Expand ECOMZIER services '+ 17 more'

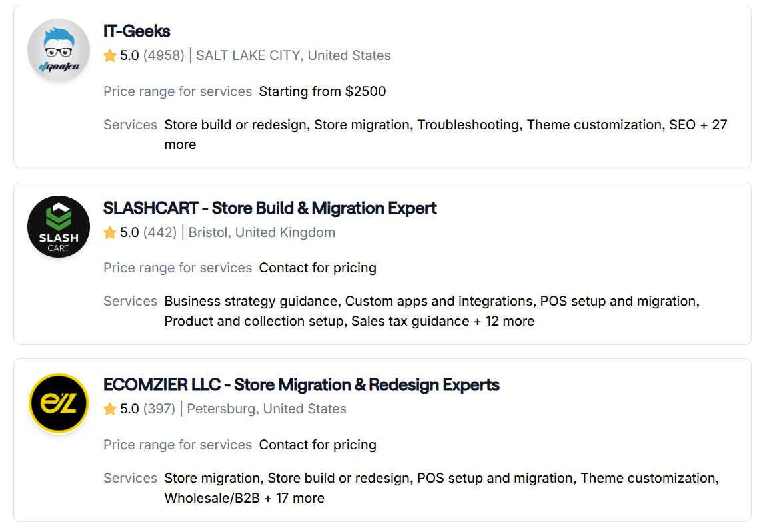pyautogui.click(x=295, y=498)
